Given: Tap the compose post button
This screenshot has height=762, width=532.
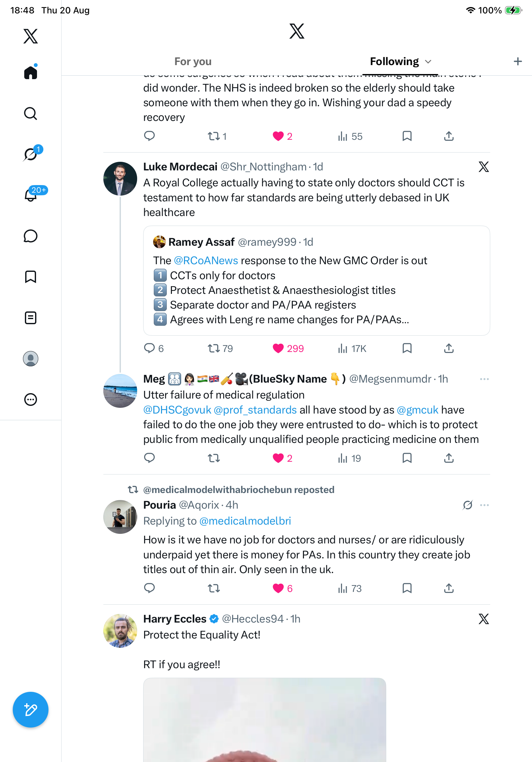Looking at the screenshot, I should pyautogui.click(x=31, y=710).
